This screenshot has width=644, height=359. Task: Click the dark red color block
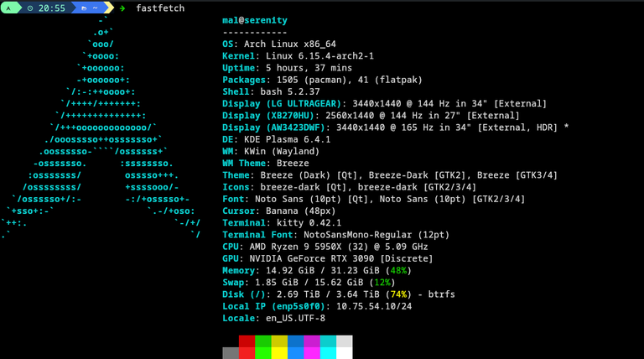[x=247, y=341]
